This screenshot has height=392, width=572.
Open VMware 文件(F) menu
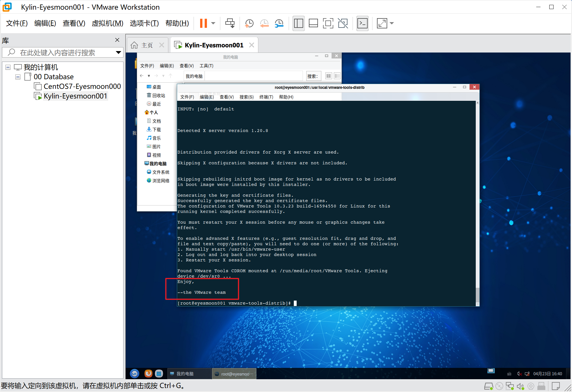click(17, 23)
